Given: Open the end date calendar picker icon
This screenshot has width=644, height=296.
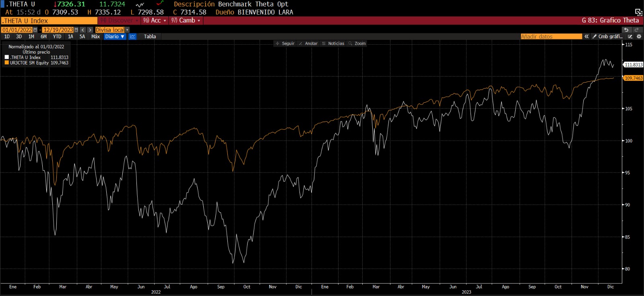Looking at the screenshot, I should 76,30.
